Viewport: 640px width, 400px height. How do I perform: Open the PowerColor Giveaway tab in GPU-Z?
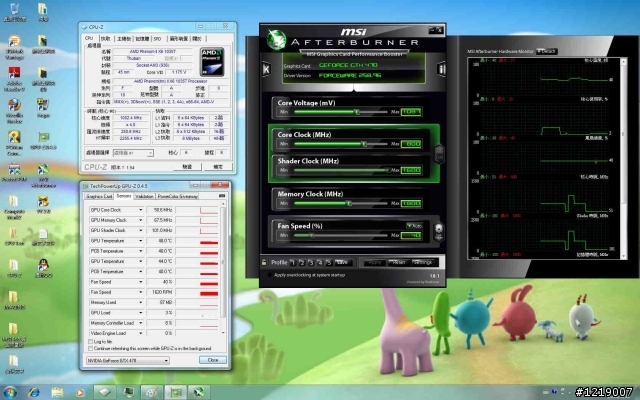178,196
